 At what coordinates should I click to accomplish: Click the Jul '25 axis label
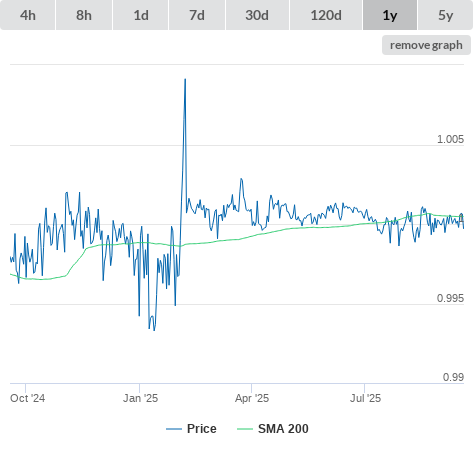pyautogui.click(x=365, y=398)
